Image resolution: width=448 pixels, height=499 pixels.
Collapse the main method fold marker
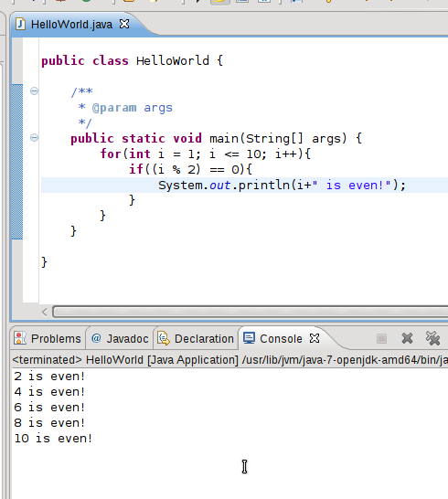34,137
